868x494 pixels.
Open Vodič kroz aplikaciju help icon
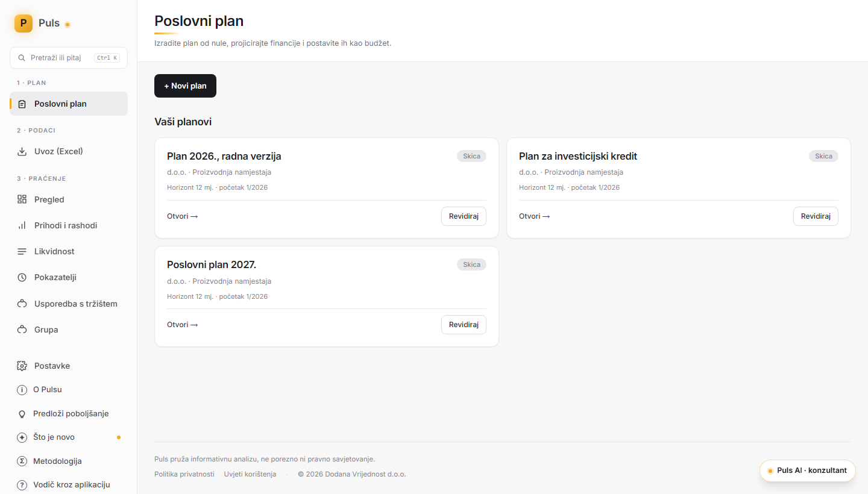pyautogui.click(x=22, y=484)
